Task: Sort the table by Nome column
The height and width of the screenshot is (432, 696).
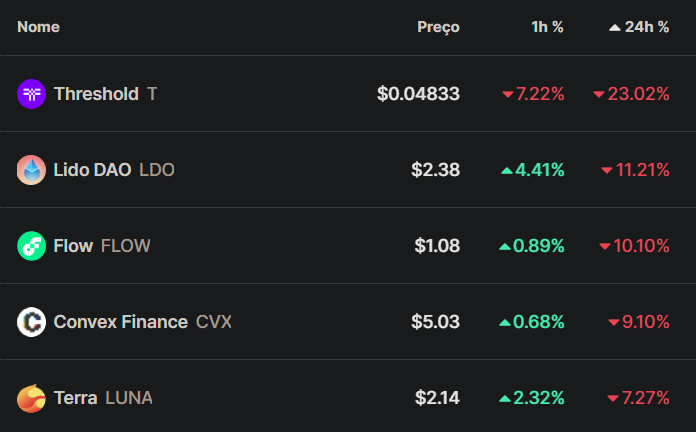Action: pos(38,27)
